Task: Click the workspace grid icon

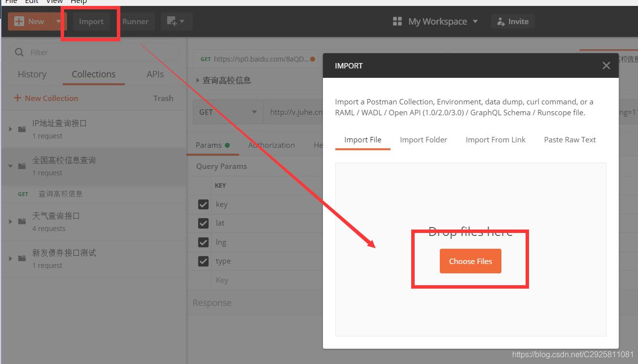Action: 397,21
